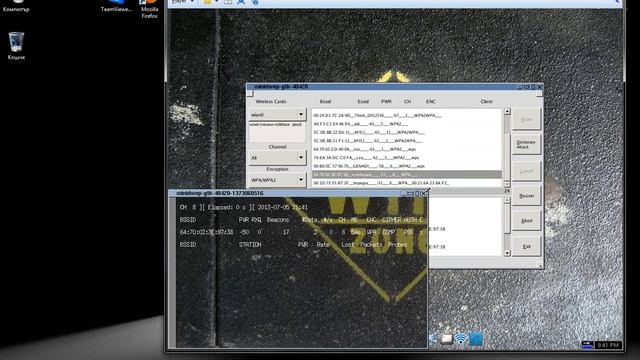Select network row starting 00:1D:73
The image size is (640, 360).
tap(407, 183)
